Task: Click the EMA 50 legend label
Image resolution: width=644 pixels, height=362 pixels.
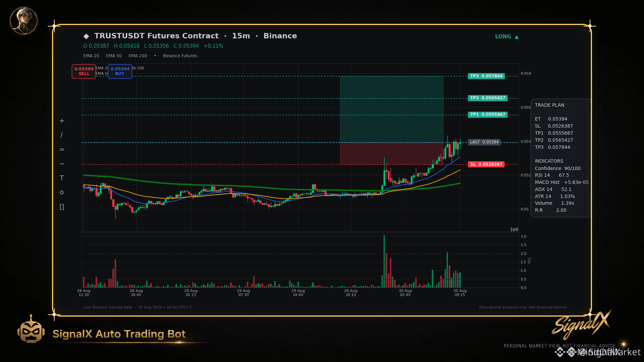Action: (x=114, y=56)
